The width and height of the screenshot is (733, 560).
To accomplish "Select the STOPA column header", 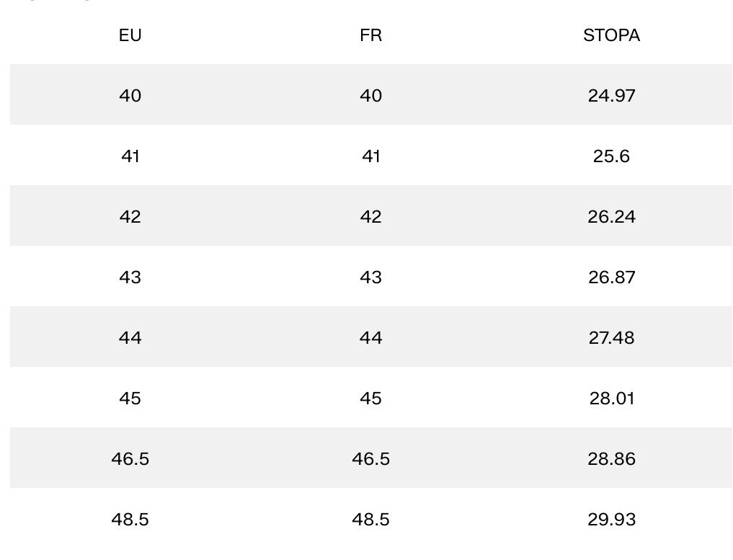I will (611, 35).
